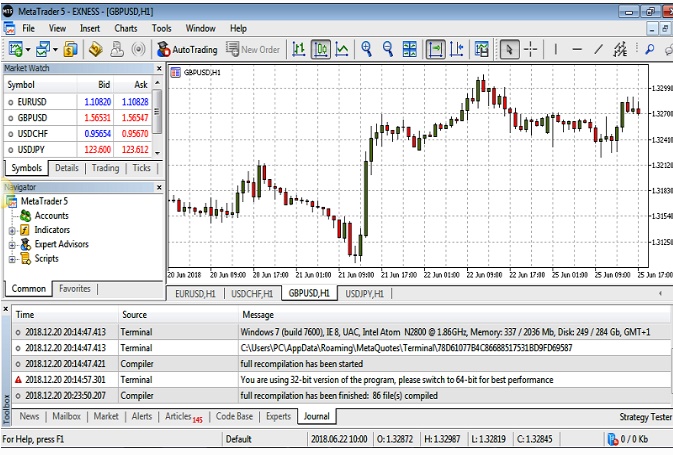This screenshot has height=455, width=673.
Task: Toggle chart shift icon
Action: click(457, 49)
